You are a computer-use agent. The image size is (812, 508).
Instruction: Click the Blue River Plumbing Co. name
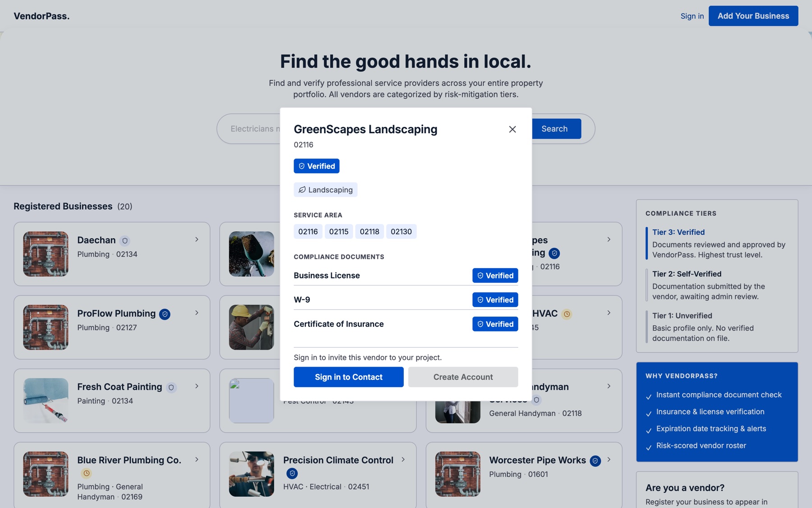pyautogui.click(x=129, y=460)
